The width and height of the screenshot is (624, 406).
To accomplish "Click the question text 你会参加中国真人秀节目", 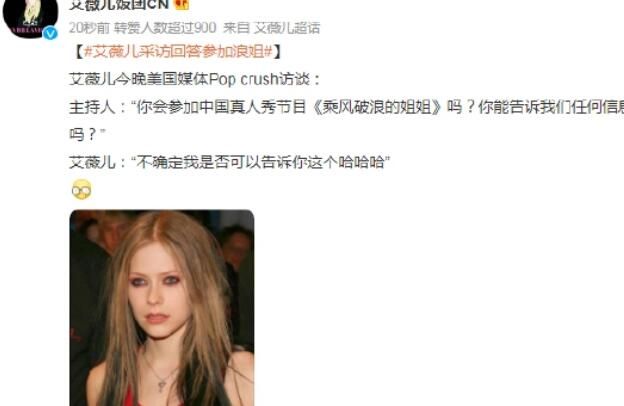I will click(x=221, y=107).
